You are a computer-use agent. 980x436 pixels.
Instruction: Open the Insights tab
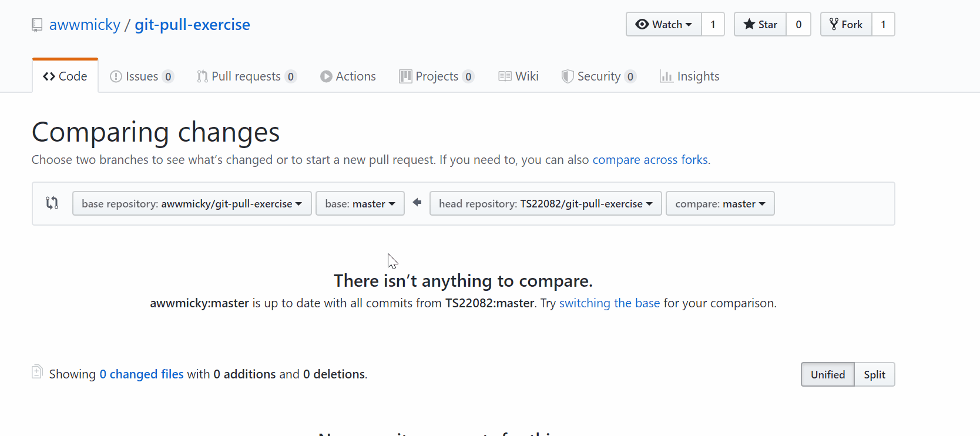(x=689, y=76)
